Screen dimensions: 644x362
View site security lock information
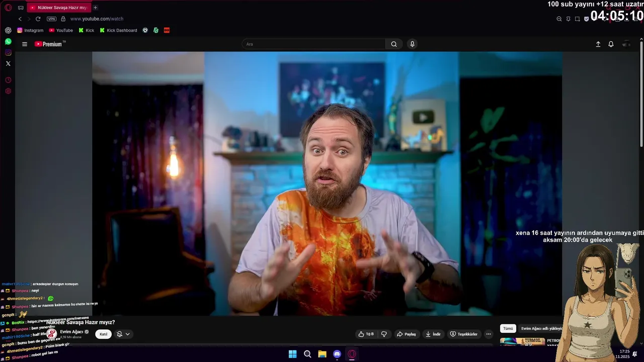(x=63, y=19)
